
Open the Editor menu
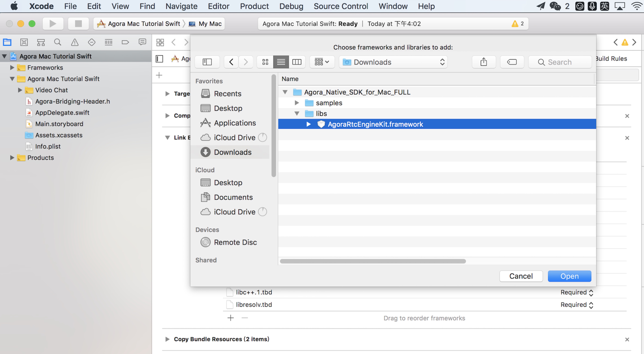(x=218, y=6)
